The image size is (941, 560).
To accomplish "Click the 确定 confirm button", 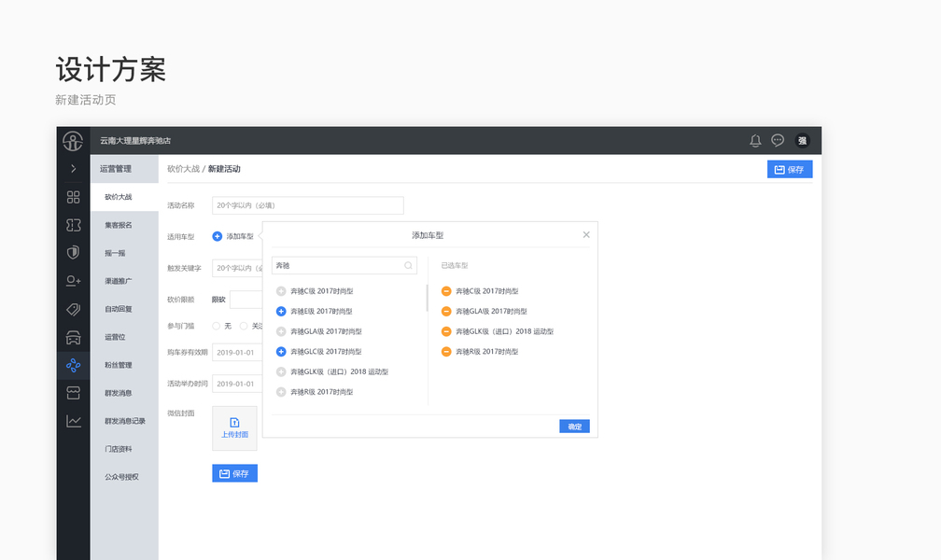I will tap(574, 427).
